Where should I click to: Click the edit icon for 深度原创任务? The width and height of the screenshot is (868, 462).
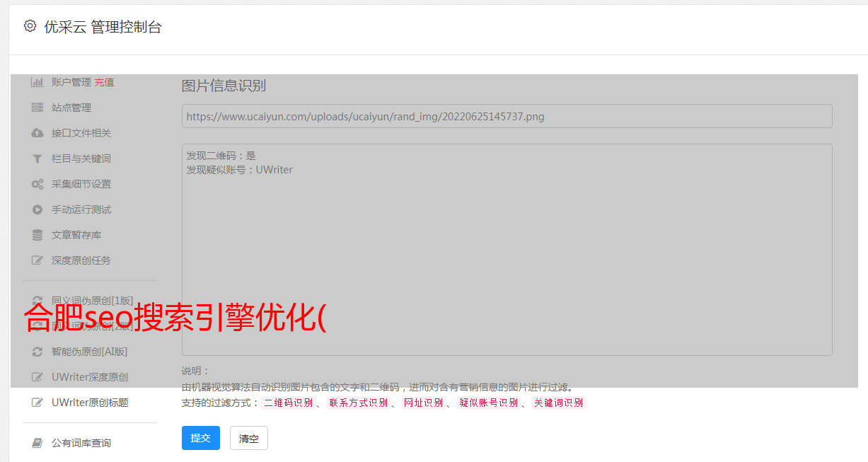point(37,260)
